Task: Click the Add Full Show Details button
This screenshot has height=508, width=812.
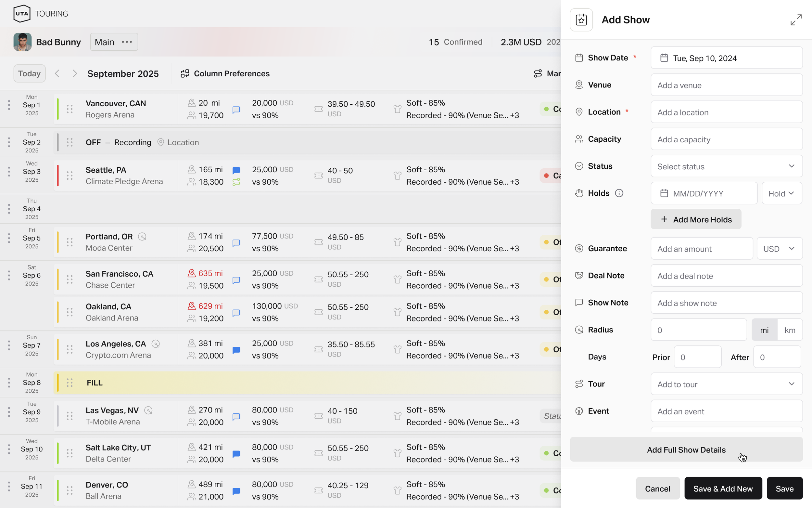Action: [x=686, y=449]
